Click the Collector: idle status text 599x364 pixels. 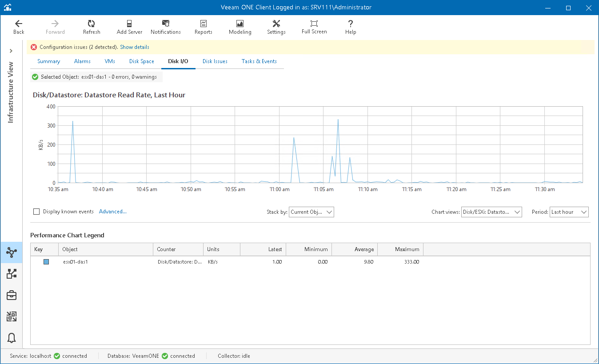(234, 356)
